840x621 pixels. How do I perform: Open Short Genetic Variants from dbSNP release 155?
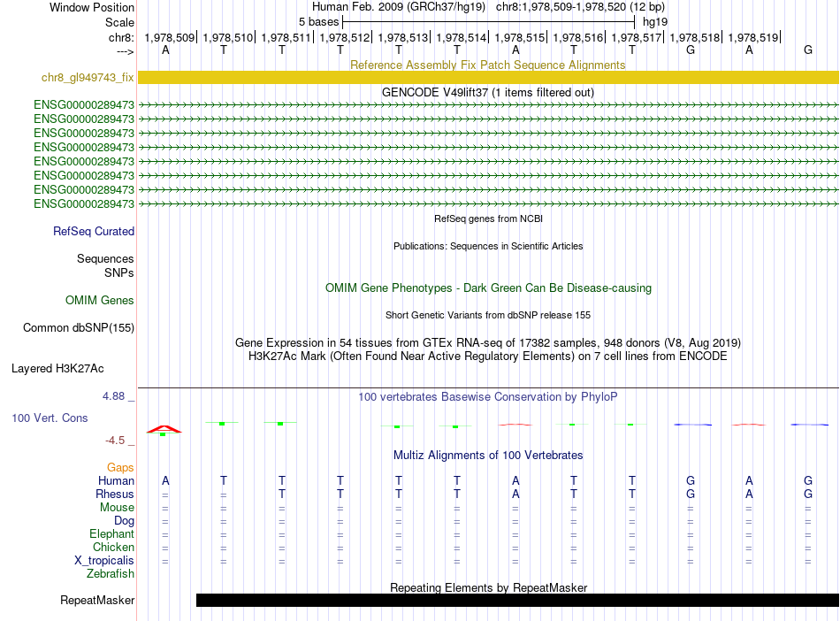[x=488, y=315]
